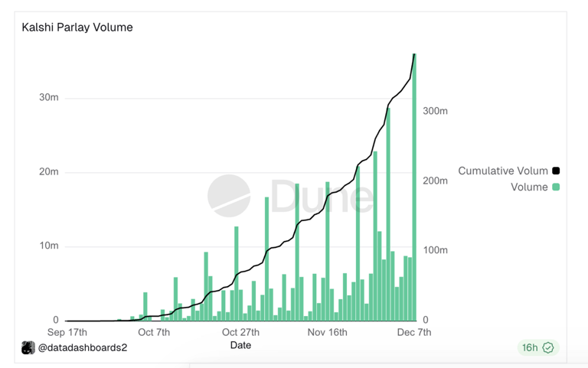Toggle the black Cumulative Volum legend swatch

pyautogui.click(x=556, y=171)
